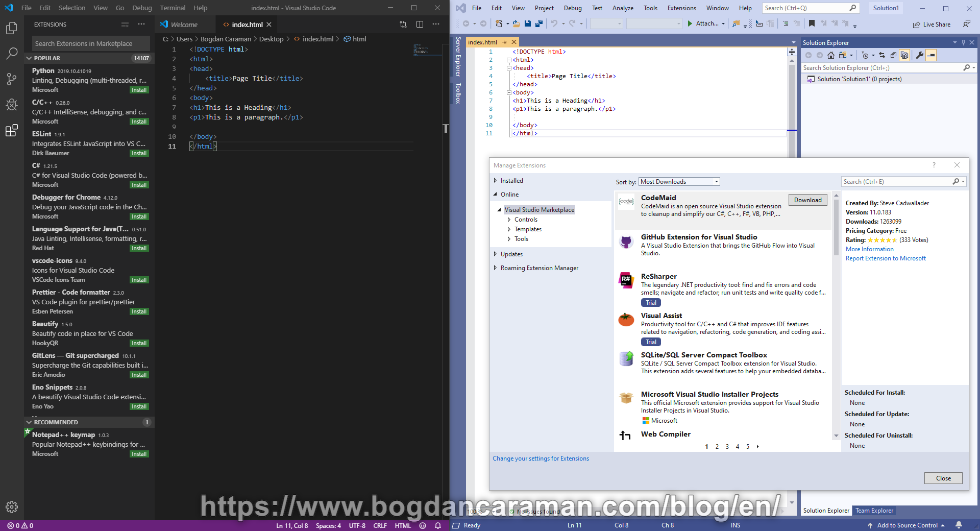Switch to the Welcome tab in VS Code
This screenshot has width=980, height=531.
click(184, 25)
